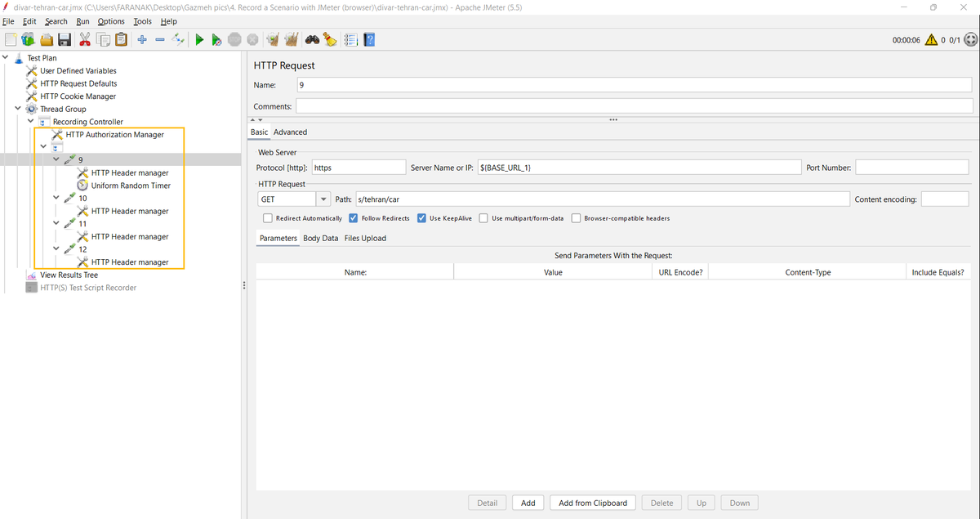
Task: Collapse request 10 tree node arrow
Action: 56,198
